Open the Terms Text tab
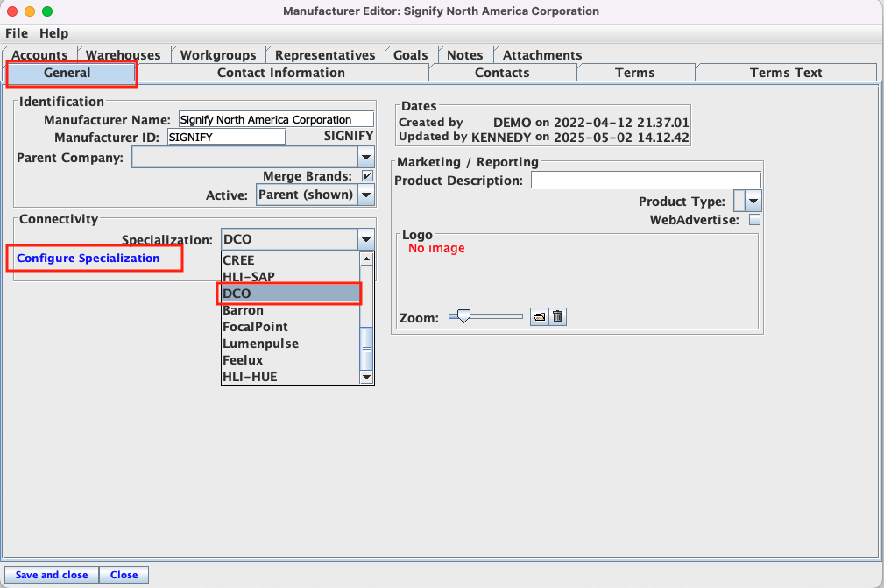The image size is (884, 588). click(786, 73)
